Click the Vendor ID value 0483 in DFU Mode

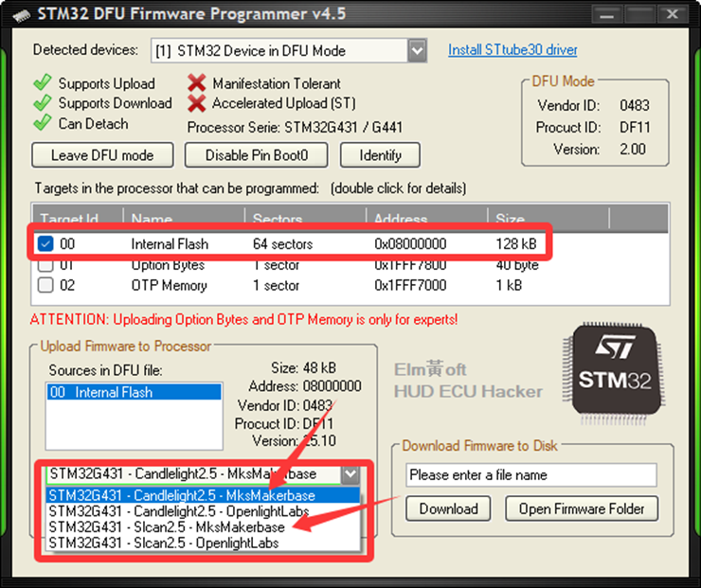(x=635, y=105)
